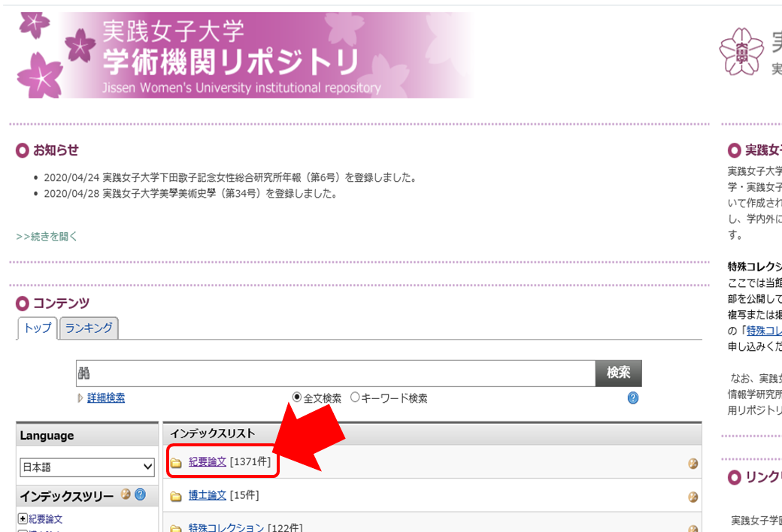Click the コンテンツ section heading
Viewport: 782px width, 532px height.
61,303
